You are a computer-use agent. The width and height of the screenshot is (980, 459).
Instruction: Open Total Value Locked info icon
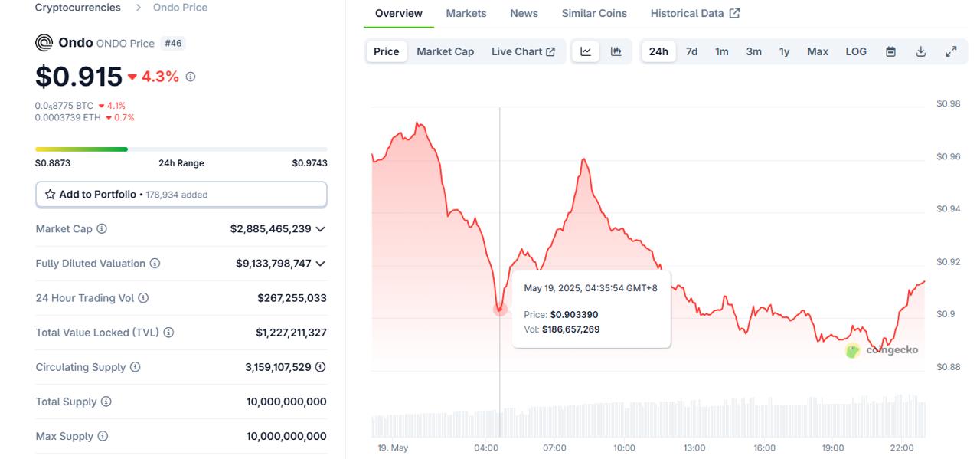[168, 332]
